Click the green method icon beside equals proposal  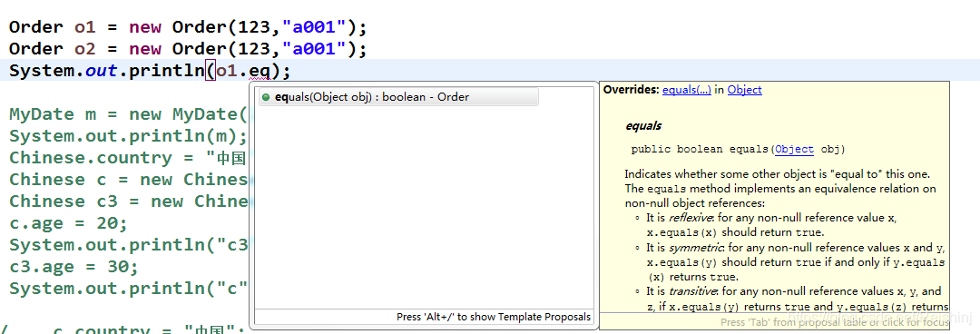[x=266, y=97]
